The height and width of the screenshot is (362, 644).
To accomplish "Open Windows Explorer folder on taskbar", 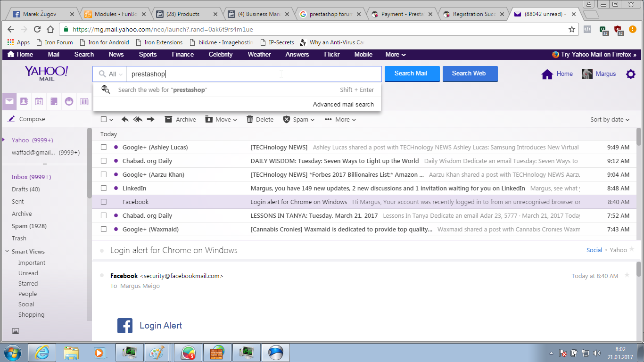I will point(71,353).
